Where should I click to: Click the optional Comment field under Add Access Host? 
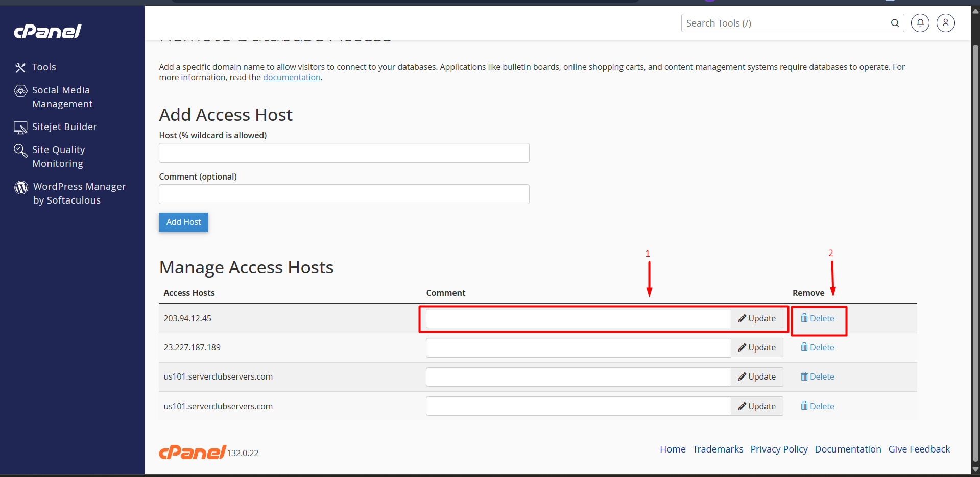pos(344,194)
